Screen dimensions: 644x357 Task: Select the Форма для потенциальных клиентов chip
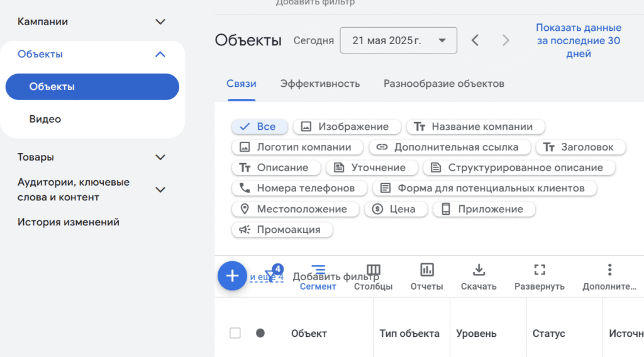point(485,188)
